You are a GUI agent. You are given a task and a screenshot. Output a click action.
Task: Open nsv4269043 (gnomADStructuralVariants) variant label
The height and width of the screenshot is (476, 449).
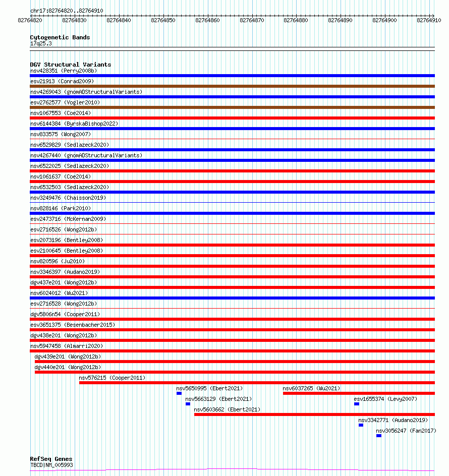coord(86,92)
